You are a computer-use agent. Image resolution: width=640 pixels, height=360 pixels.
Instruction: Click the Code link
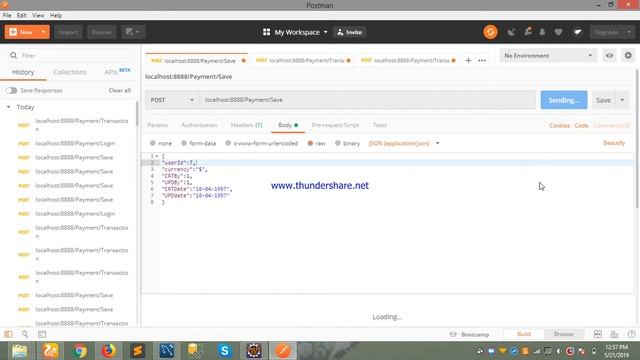581,125
